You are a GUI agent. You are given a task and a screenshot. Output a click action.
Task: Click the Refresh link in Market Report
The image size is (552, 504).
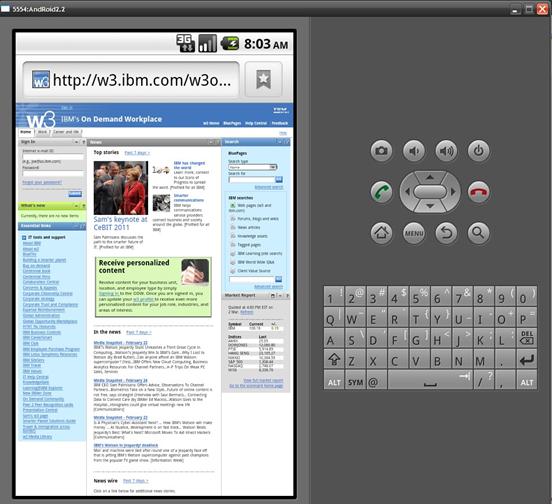(x=246, y=312)
